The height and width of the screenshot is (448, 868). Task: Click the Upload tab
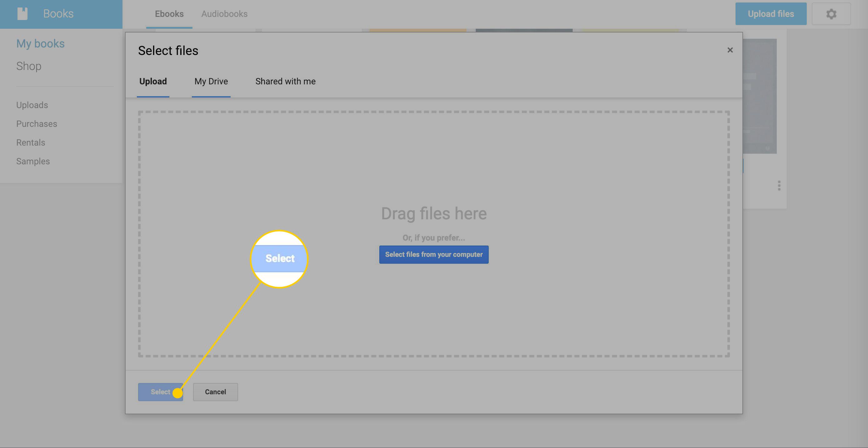point(153,81)
